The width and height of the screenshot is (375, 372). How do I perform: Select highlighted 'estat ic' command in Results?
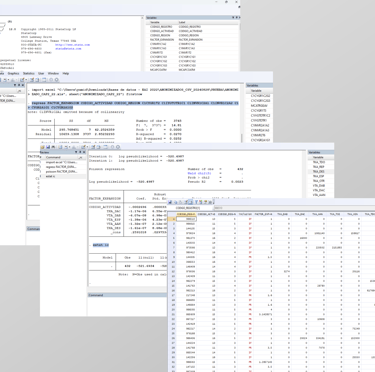tap(101, 245)
